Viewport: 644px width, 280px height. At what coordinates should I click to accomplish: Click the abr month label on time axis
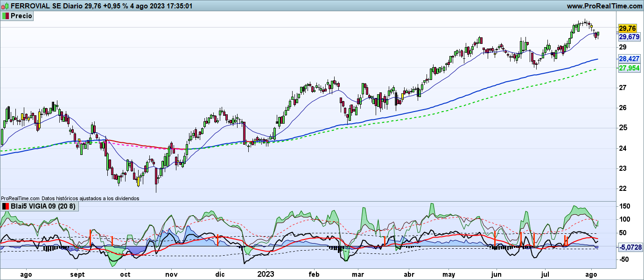(x=409, y=274)
